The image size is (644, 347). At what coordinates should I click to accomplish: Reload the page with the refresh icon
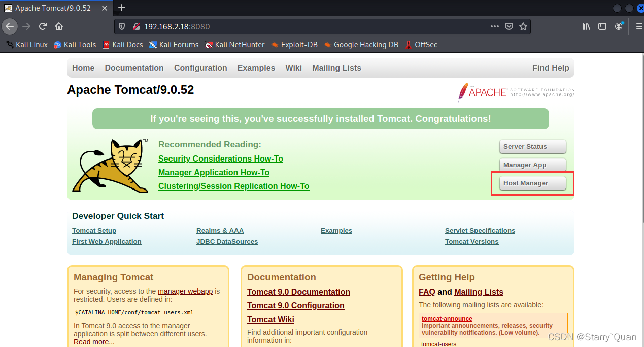[43, 26]
